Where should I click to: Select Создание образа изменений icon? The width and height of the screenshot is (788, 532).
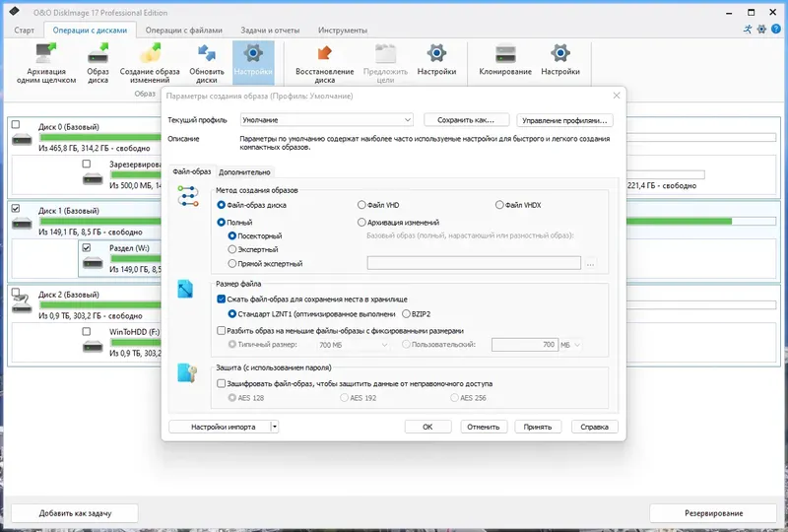tap(150, 53)
